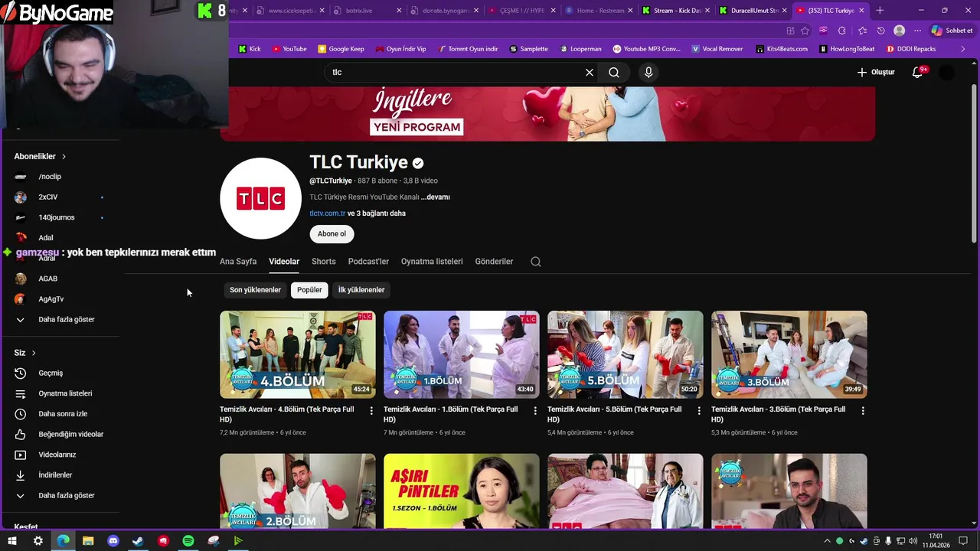980x551 pixels.
Task: Expand the Abonelikler section chevron
Action: [64, 156]
